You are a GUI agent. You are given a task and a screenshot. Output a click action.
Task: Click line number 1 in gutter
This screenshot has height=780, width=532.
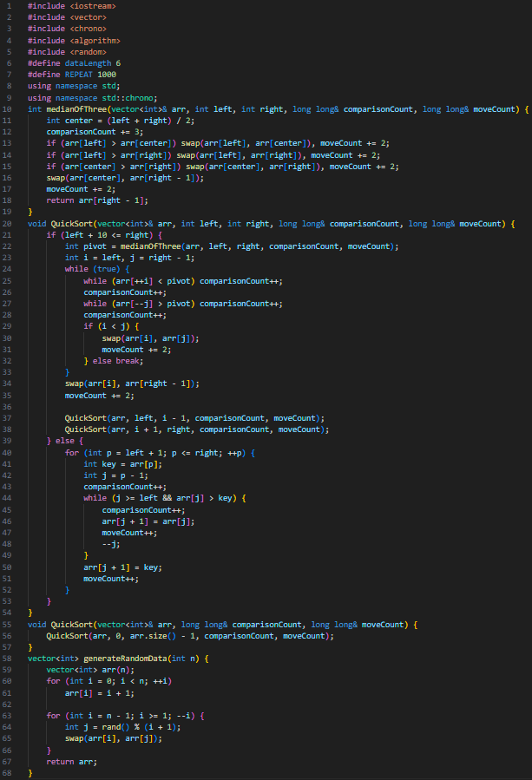click(9, 6)
